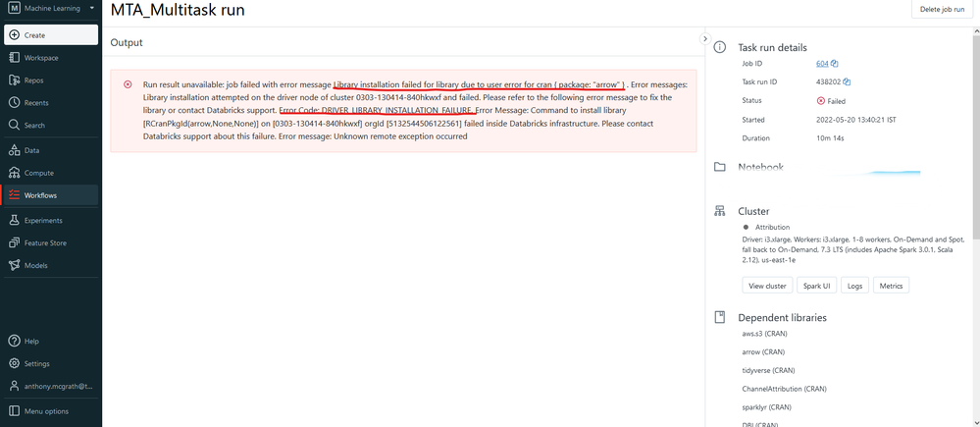Copy the Job ID using copy icon

(x=835, y=65)
